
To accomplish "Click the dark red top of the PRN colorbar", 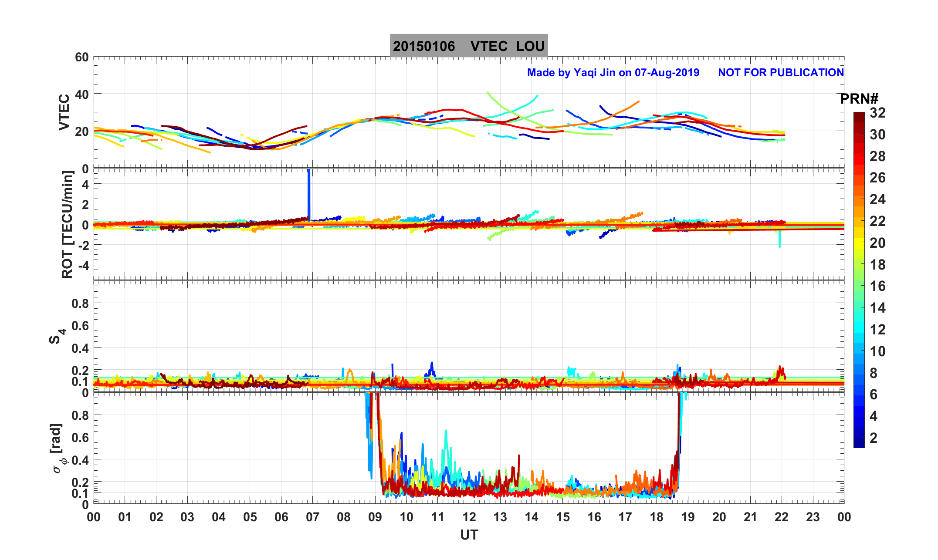I will pos(859,116).
